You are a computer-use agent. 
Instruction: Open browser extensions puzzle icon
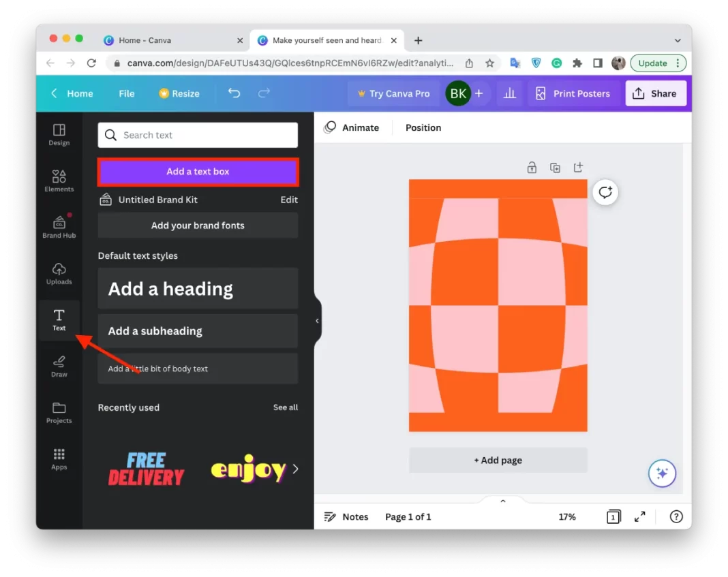point(577,63)
